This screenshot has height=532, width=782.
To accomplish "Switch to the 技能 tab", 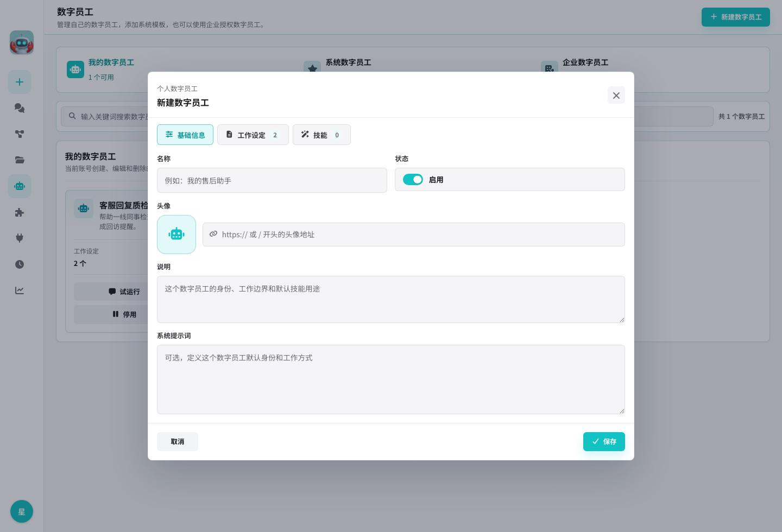I will pyautogui.click(x=321, y=135).
